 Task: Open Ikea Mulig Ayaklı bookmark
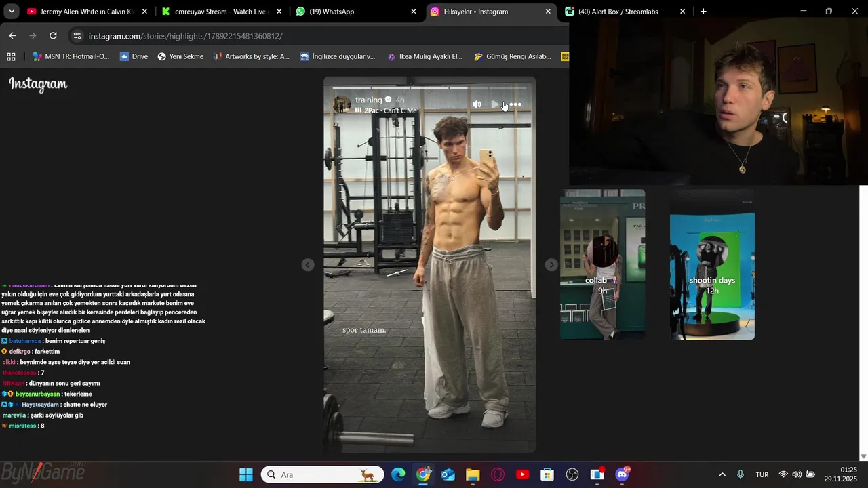coord(425,56)
